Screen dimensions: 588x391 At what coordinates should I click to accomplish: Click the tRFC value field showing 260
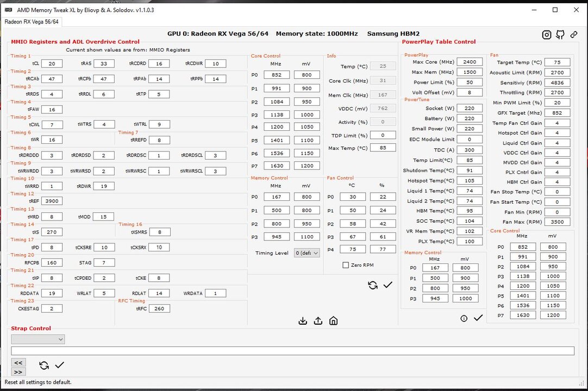click(159, 308)
